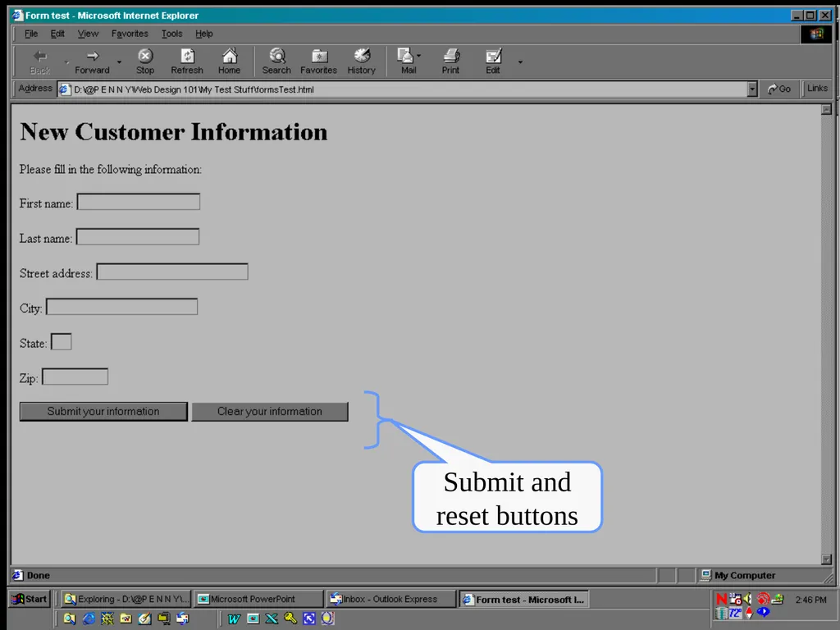Click the Done status bar text

coord(39,575)
